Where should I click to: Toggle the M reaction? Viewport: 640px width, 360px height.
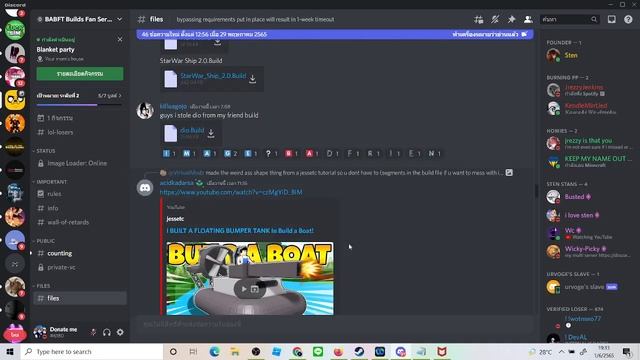point(189,153)
